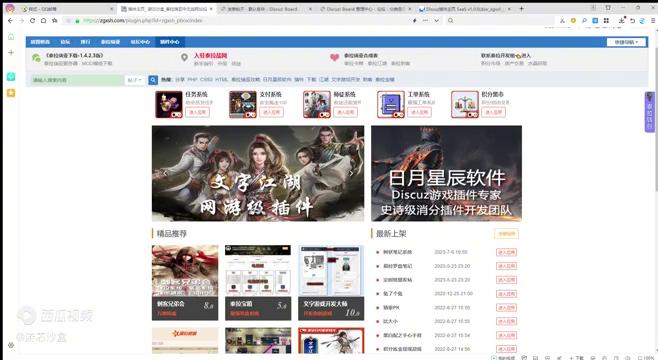The width and height of the screenshot is (658, 360).
Task: Open sidebar settings gear at bottom left
Action: (11, 345)
